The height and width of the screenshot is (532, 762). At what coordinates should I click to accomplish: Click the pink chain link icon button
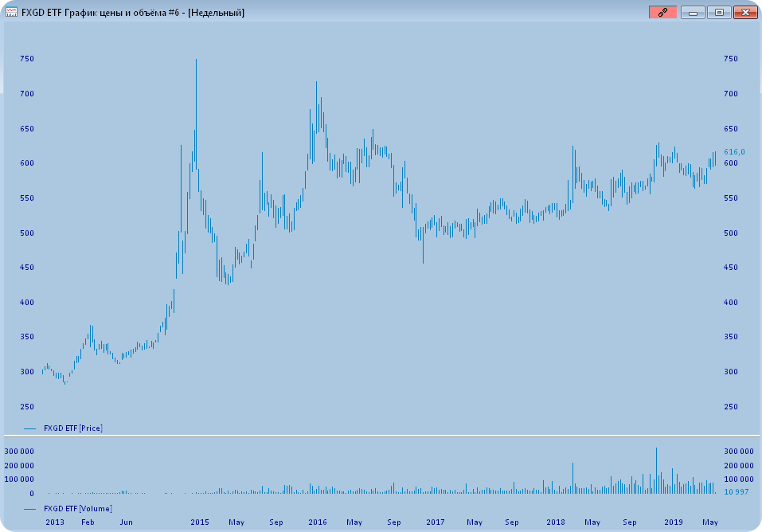[662, 12]
